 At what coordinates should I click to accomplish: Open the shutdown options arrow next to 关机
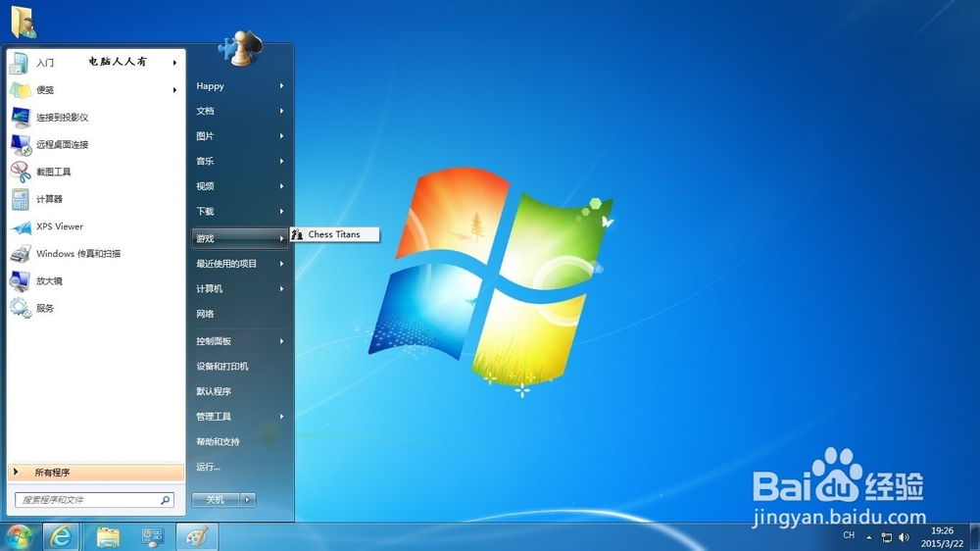[x=248, y=499]
